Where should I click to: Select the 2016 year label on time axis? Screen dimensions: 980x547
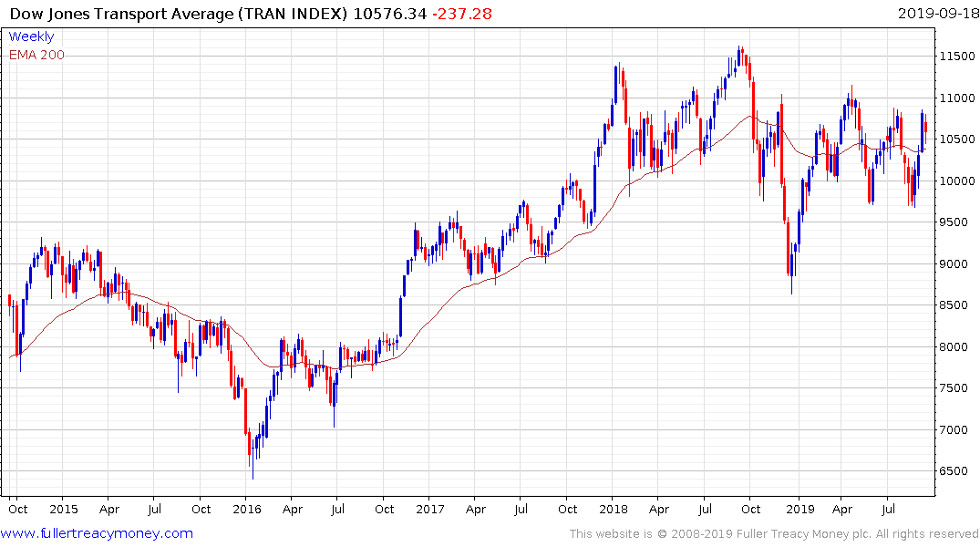coord(247,509)
